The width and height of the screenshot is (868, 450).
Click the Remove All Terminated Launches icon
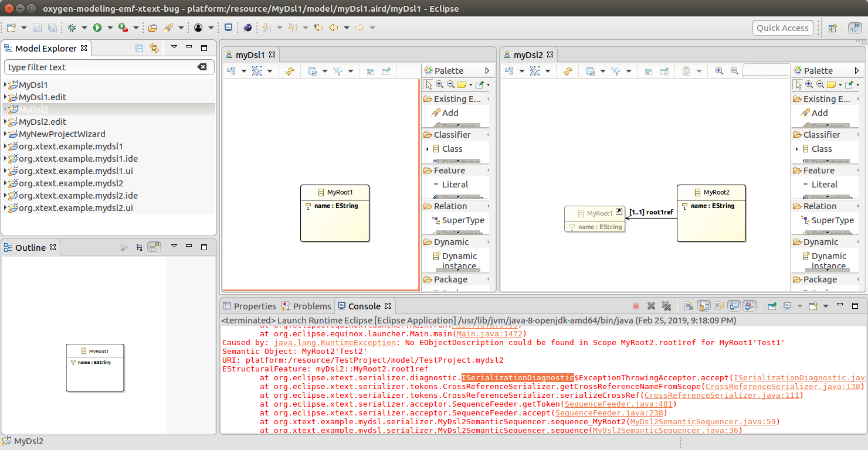(666, 306)
